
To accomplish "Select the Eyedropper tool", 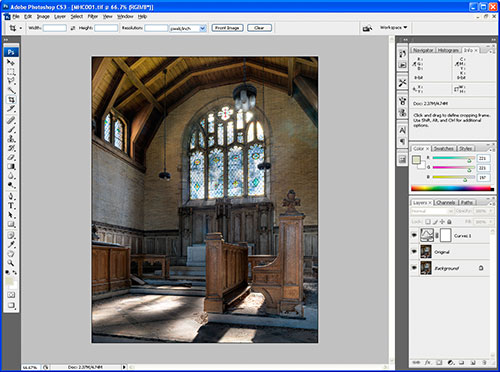I will 11,245.
